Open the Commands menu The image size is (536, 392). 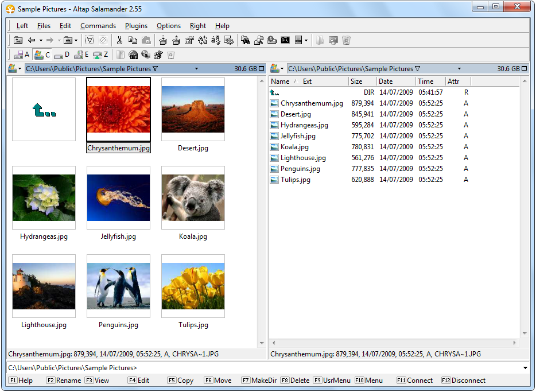click(98, 26)
